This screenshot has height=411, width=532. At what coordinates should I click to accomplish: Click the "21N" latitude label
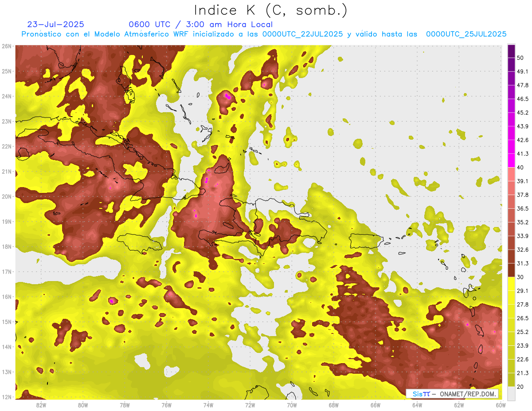7,171
